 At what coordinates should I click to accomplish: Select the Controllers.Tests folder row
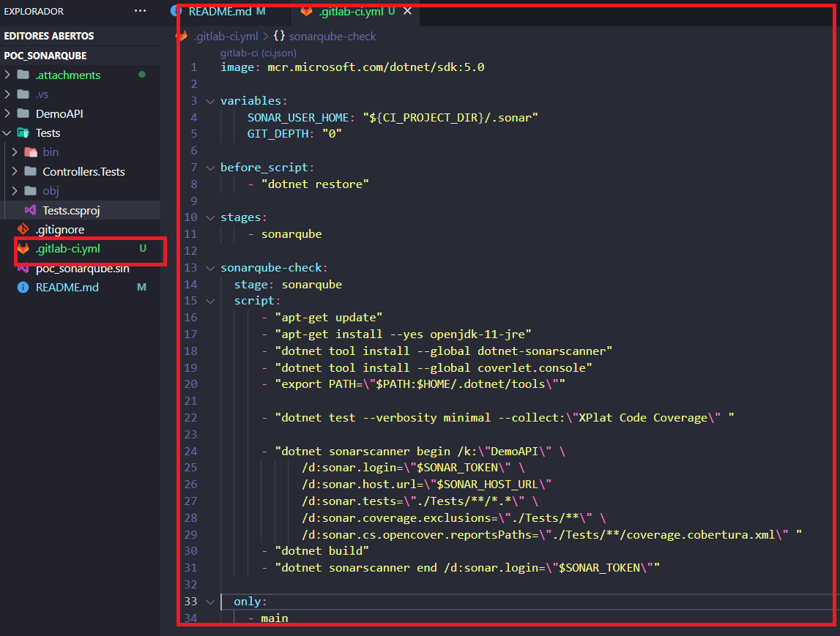(x=81, y=171)
